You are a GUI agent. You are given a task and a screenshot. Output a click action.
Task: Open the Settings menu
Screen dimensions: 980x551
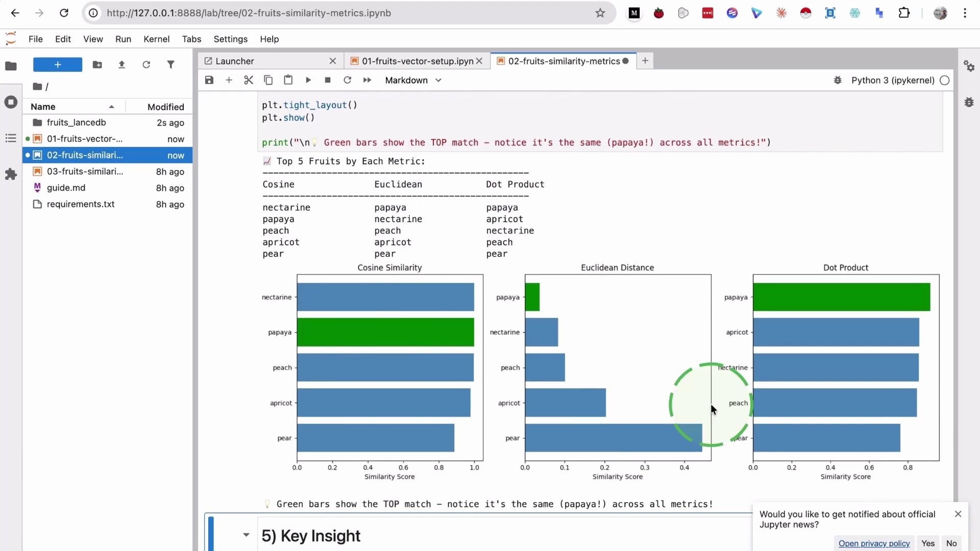point(230,39)
